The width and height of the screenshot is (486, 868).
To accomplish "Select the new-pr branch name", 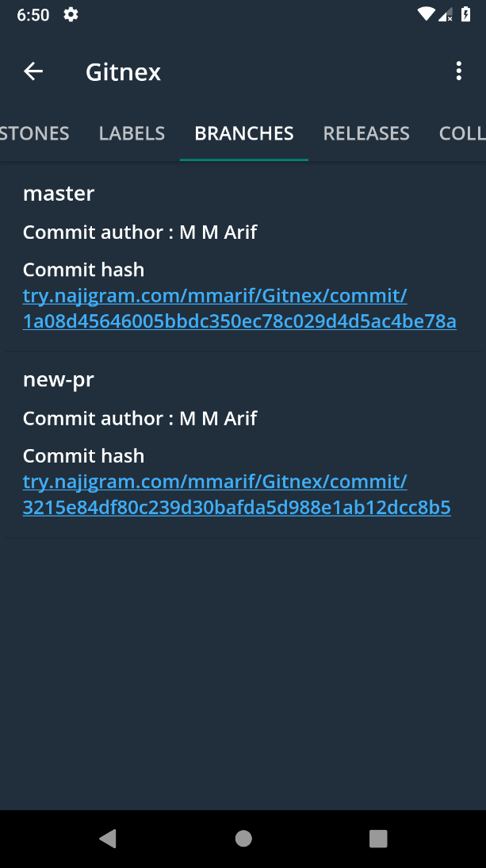I will [59, 380].
